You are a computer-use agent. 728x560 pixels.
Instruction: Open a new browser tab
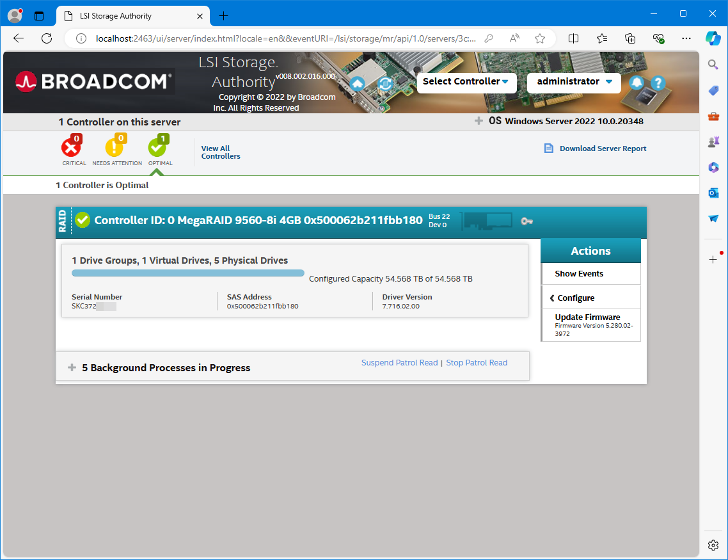click(x=223, y=16)
